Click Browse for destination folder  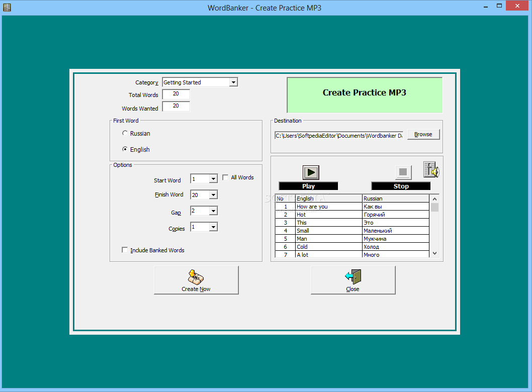pos(423,134)
